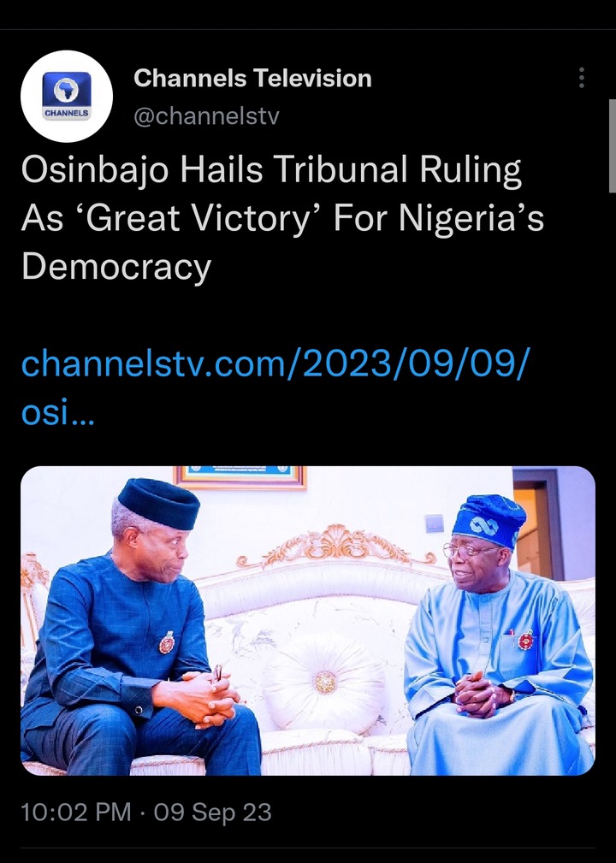The image size is (616, 863).
Task: Click the Africa globe logo in avatar
Action: click(x=67, y=91)
